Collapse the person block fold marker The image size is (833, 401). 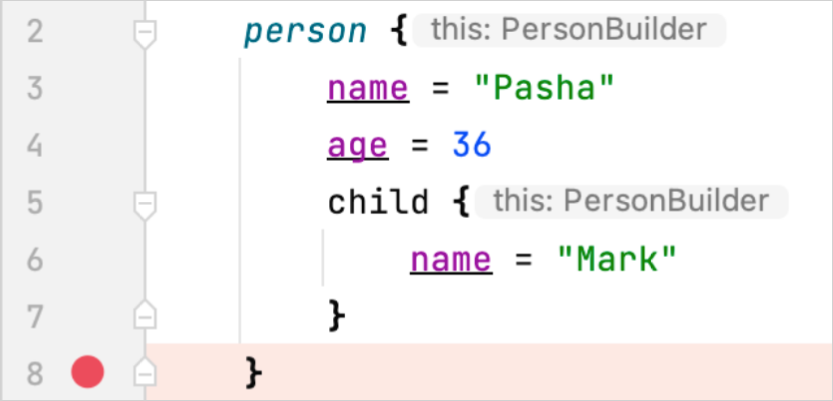(x=146, y=33)
